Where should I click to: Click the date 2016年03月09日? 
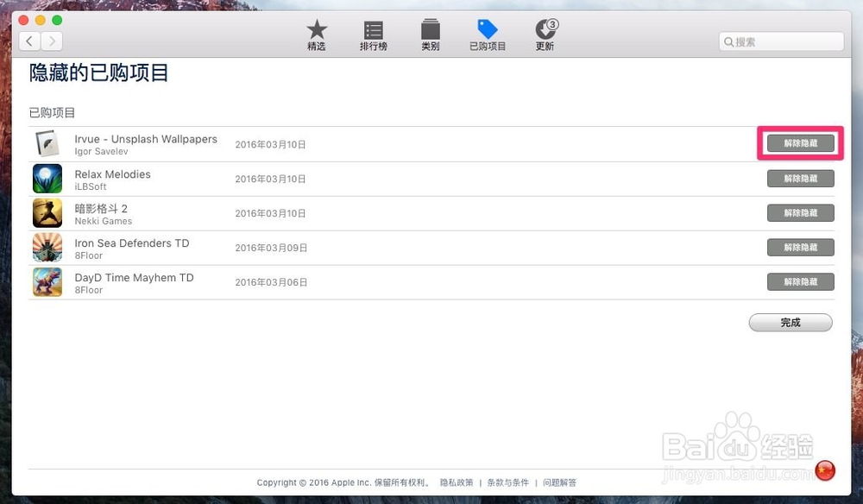pyautogui.click(x=271, y=249)
